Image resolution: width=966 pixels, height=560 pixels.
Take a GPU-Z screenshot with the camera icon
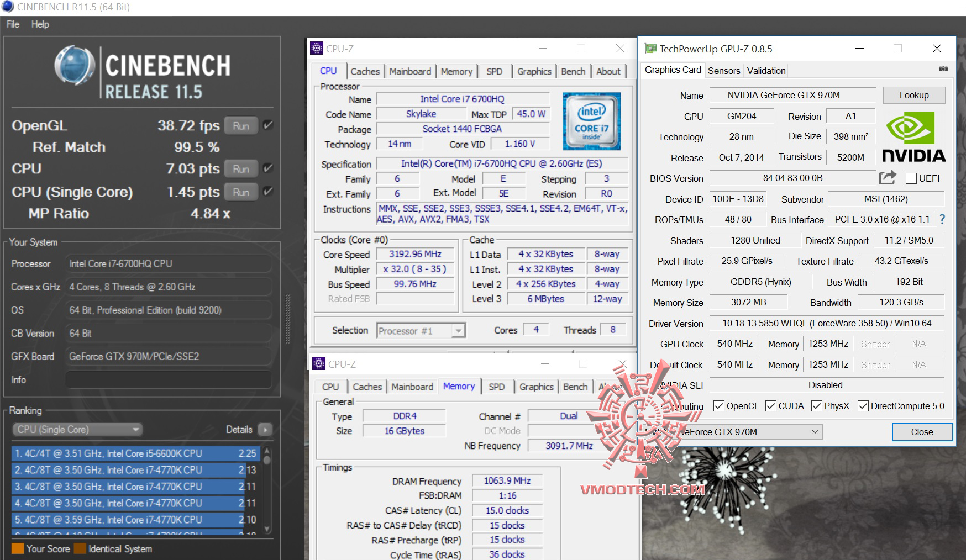pyautogui.click(x=943, y=69)
